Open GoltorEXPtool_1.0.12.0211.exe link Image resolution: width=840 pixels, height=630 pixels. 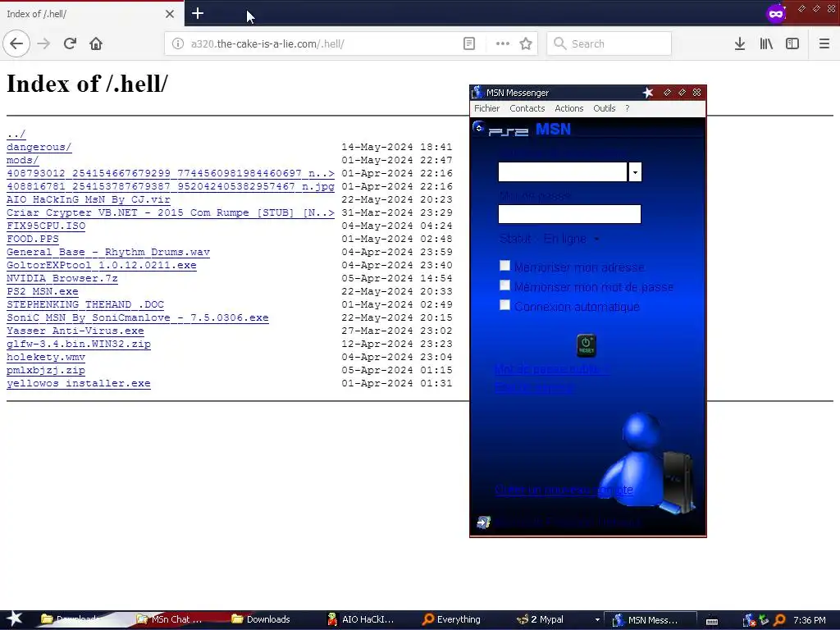click(x=101, y=265)
